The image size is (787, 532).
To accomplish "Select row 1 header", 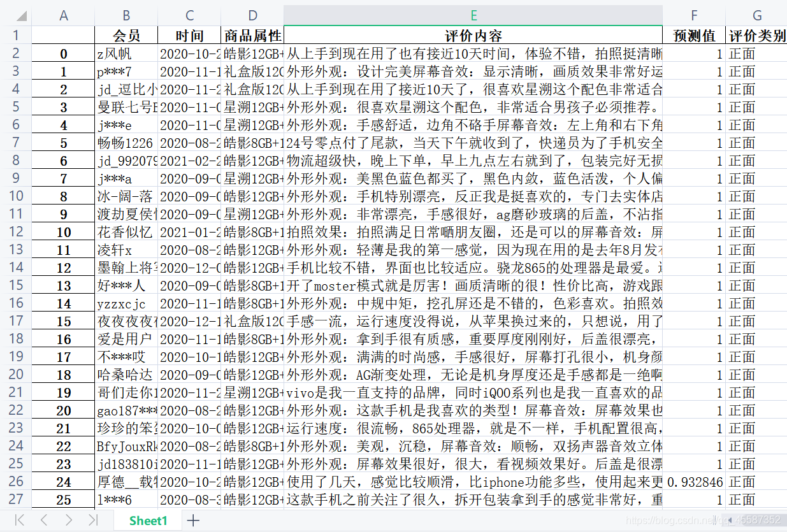I will [16, 36].
